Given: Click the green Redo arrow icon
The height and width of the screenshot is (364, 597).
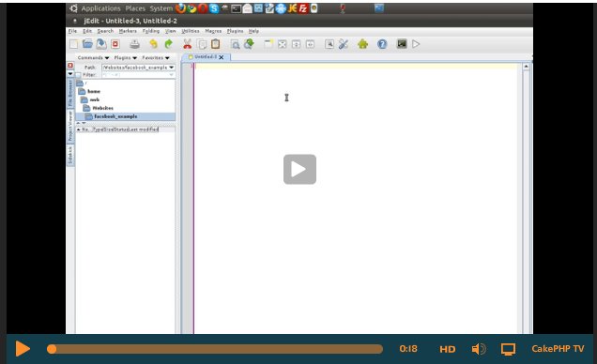Looking at the screenshot, I should coord(168,44).
